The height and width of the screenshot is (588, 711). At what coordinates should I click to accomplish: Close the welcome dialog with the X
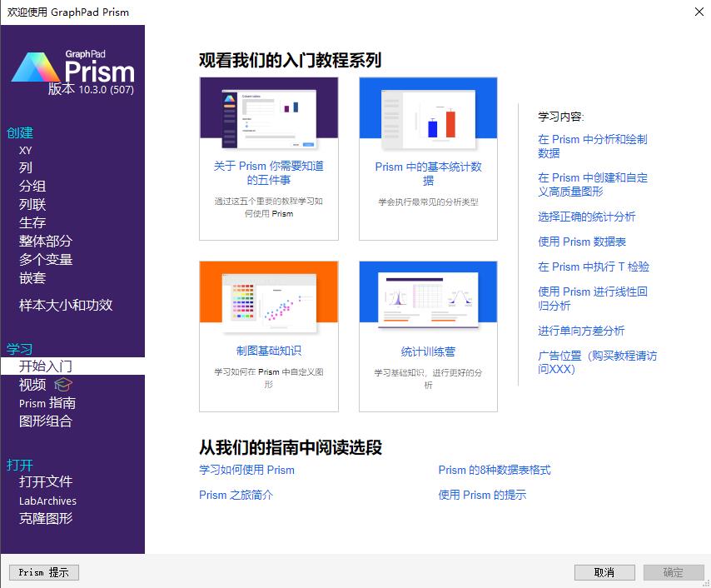pyautogui.click(x=699, y=12)
